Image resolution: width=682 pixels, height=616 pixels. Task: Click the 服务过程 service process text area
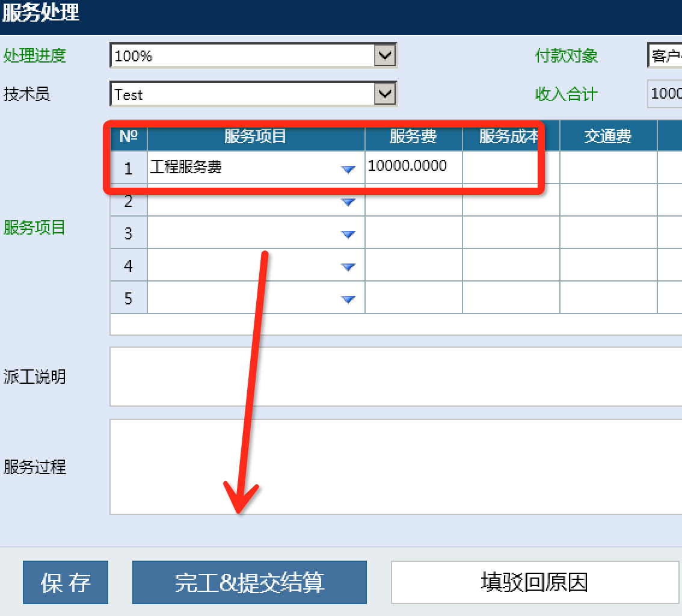[394, 466]
